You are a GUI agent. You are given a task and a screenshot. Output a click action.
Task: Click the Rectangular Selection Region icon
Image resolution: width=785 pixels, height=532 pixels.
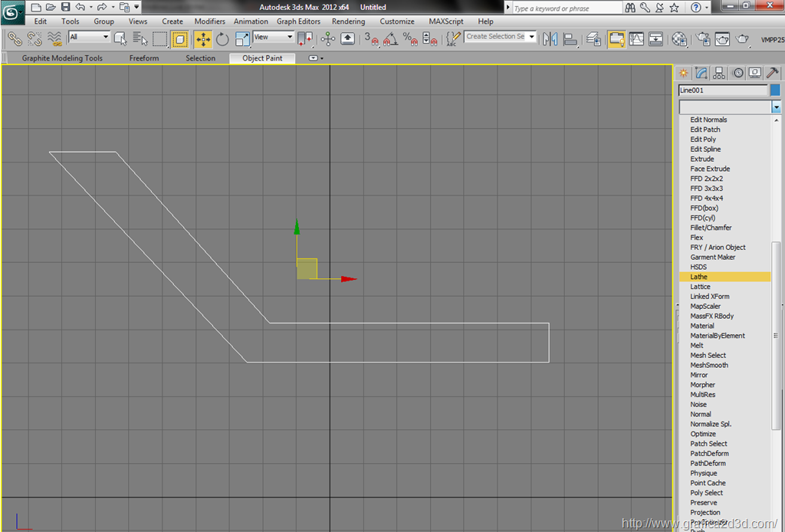coord(159,39)
